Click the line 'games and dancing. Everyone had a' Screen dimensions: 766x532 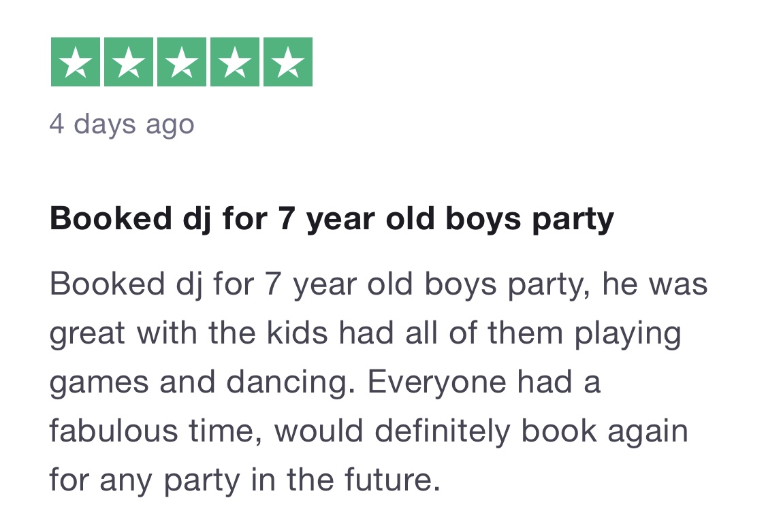coord(325,382)
